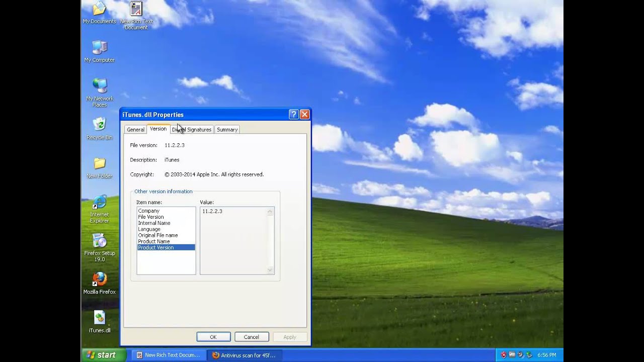
Task: Select the My Computer desktop icon
Action: tap(100, 51)
